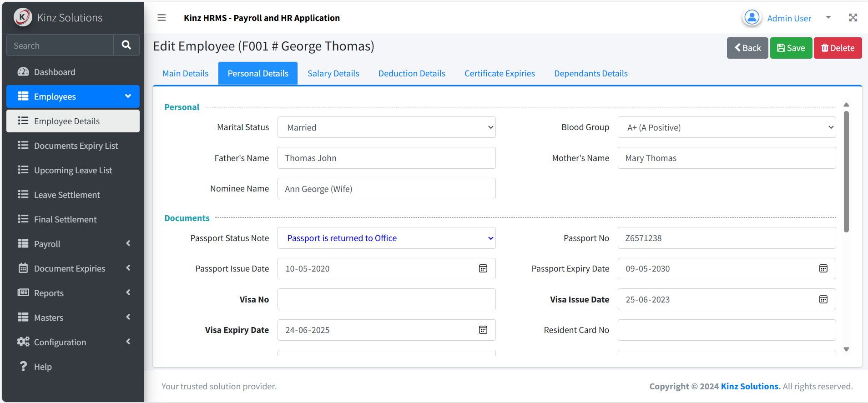Expand the Payroll submenu chevron

128,244
